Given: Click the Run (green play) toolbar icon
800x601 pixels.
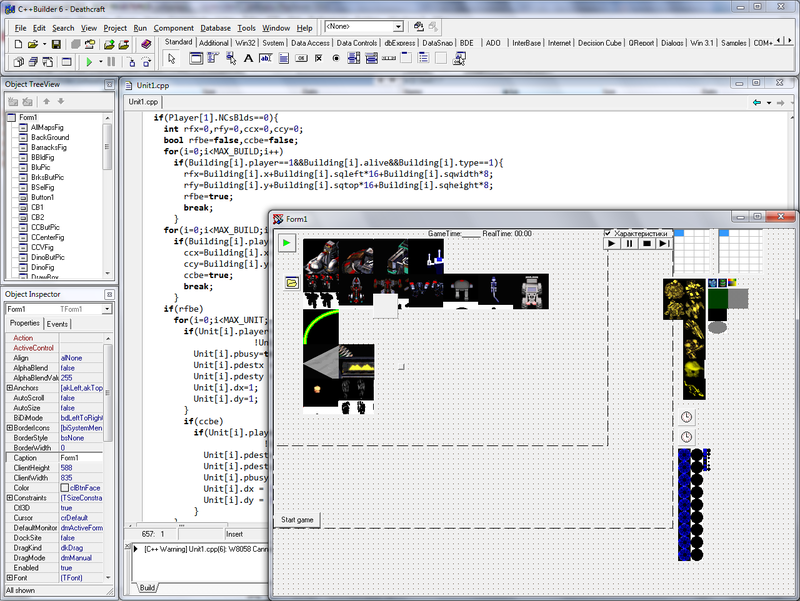Looking at the screenshot, I should 89,62.
